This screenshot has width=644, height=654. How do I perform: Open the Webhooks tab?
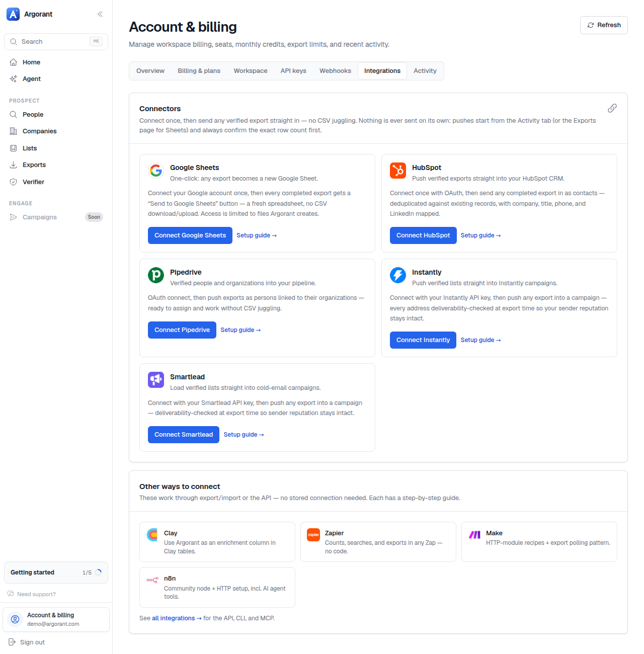[336, 71]
